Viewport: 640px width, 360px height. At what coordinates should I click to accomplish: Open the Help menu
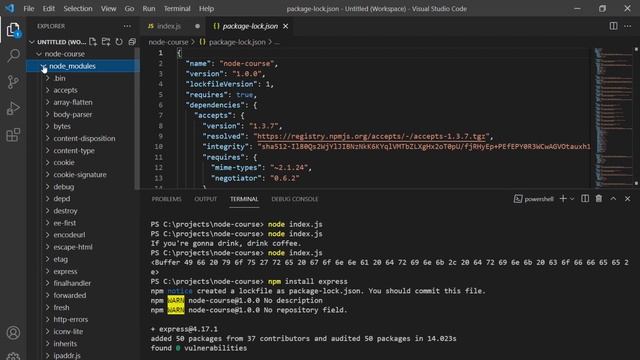click(206, 9)
